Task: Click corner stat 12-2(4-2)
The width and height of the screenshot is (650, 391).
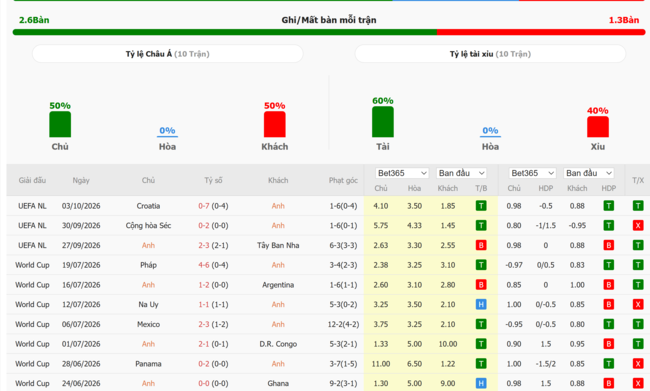Action: pyautogui.click(x=343, y=324)
